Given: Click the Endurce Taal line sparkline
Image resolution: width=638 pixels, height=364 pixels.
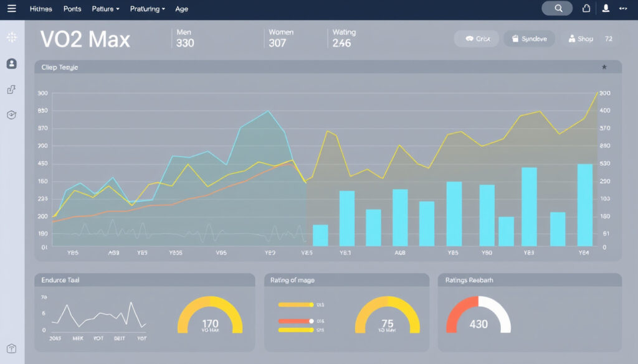Looking at the screenshot, I should (x=98, y=315).
